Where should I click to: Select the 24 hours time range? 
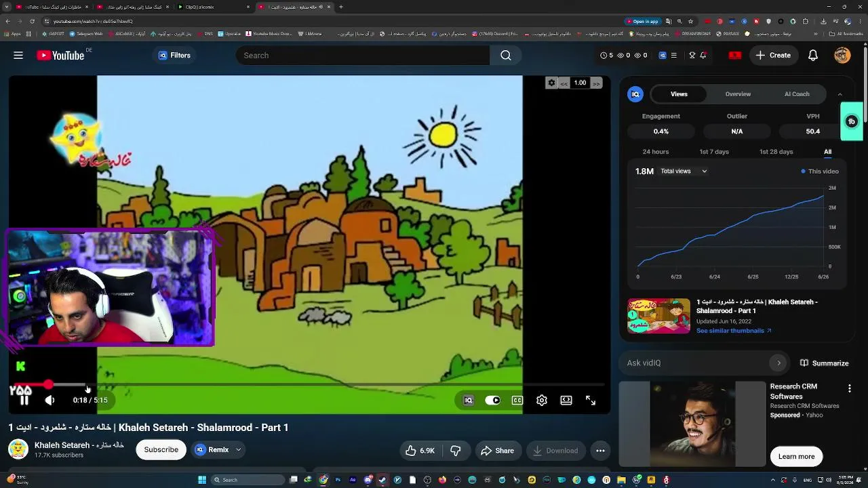click(x=656, y=152)
